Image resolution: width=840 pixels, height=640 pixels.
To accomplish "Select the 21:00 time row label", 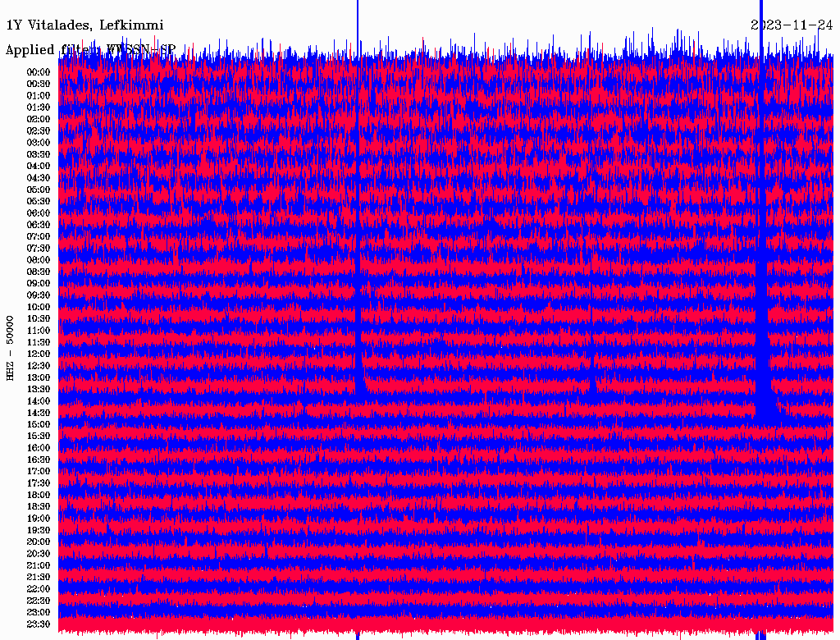I will (39, 565).
